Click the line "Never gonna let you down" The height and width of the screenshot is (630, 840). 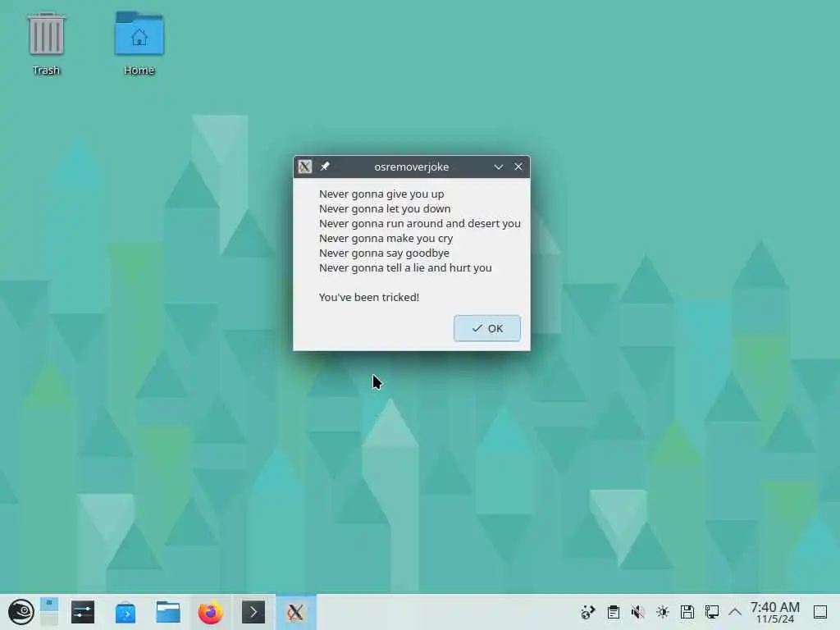coord(385,209)
